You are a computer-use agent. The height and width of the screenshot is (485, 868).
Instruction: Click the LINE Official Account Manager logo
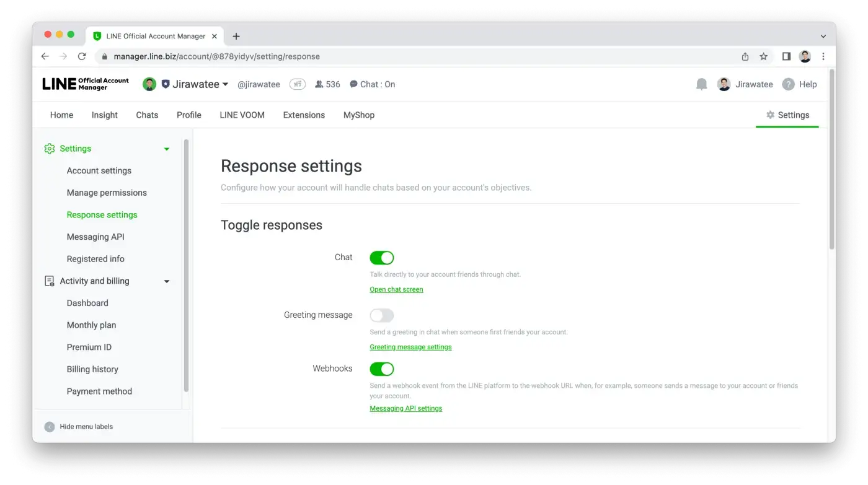pos(86,84)
